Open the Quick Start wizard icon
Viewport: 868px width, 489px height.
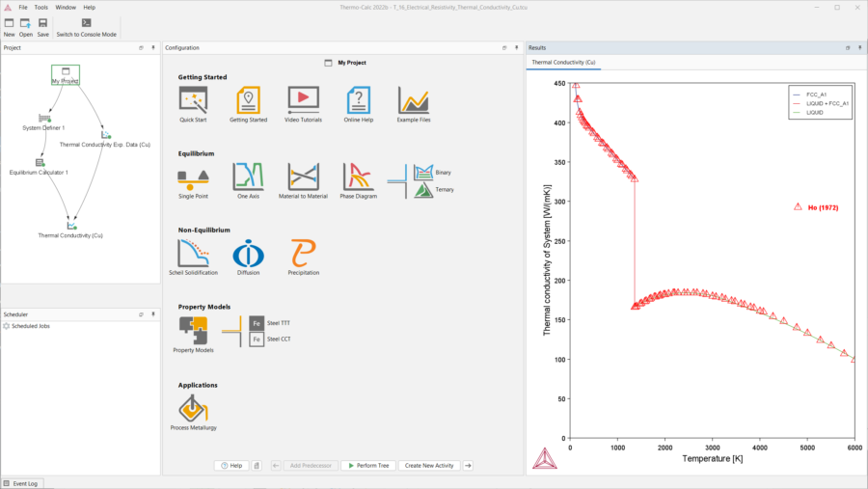[x=193, y=99]
